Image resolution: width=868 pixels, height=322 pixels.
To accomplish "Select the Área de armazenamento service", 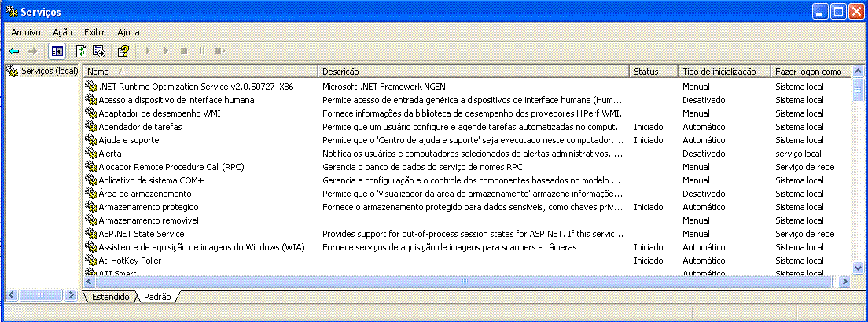I will (145, 194).
